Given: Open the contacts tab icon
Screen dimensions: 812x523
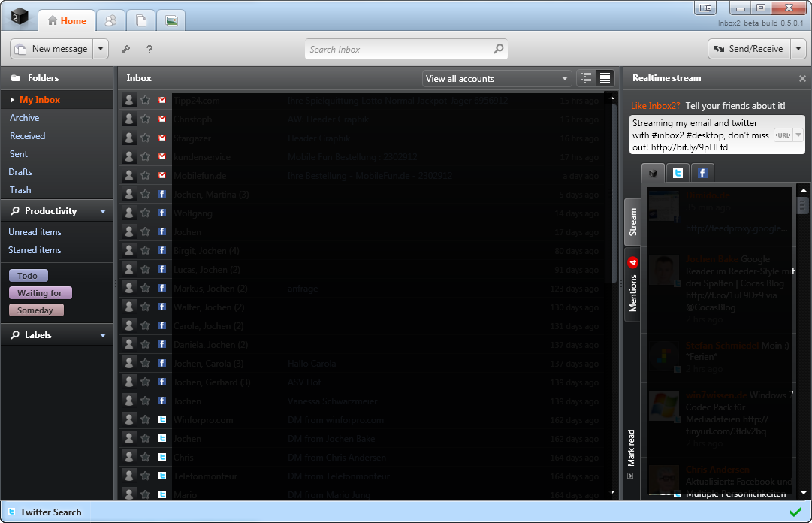Looking at the screenshot, I should pyautogui.click(x=110, y=21).
